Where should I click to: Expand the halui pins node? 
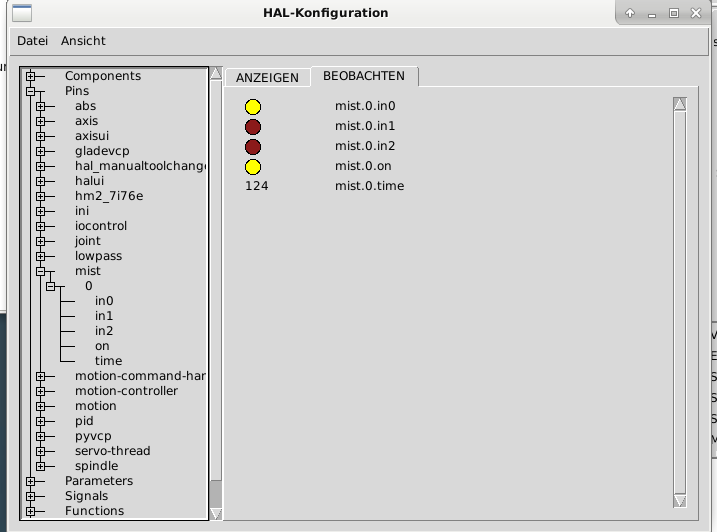[x=40, y=181]
